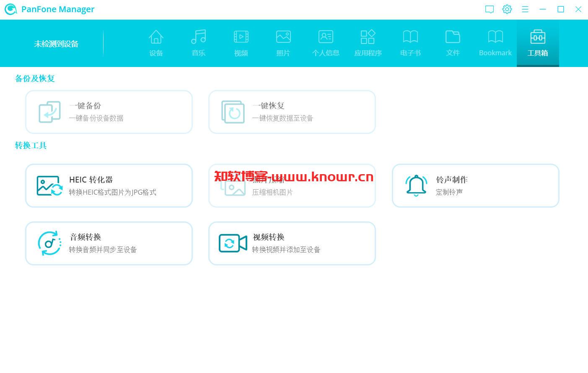
Task: Click the 铃声制作 bell icon
Action: click(x=416, y=185)
